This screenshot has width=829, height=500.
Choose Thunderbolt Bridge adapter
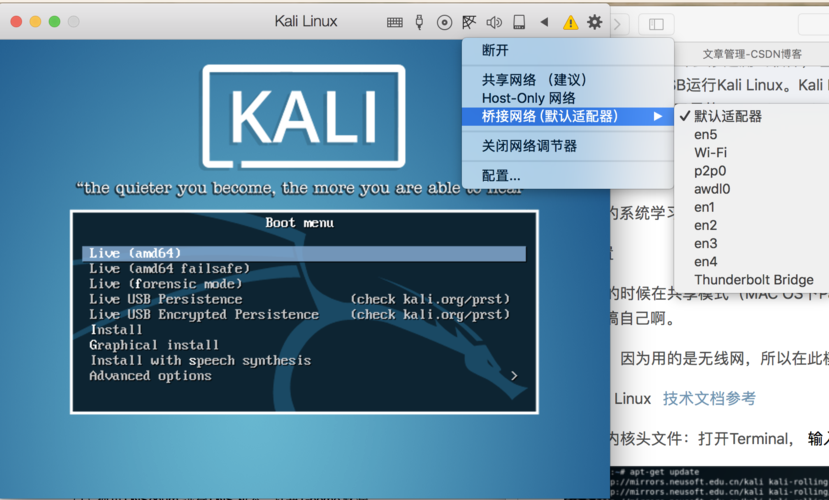pyautogui.click(x=752, y=280)
